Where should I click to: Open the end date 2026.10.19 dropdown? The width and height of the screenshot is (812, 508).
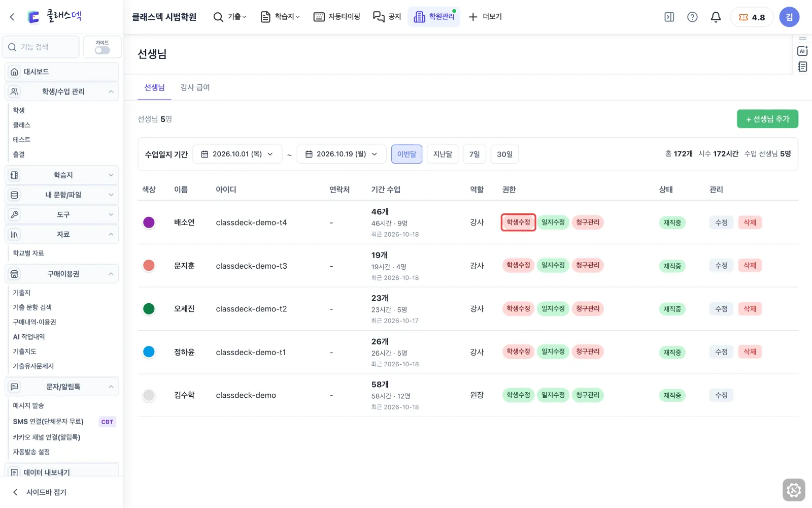(342, 154)
